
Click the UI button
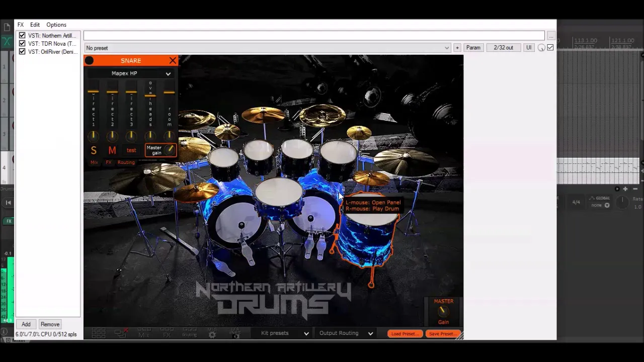(529, 48)
